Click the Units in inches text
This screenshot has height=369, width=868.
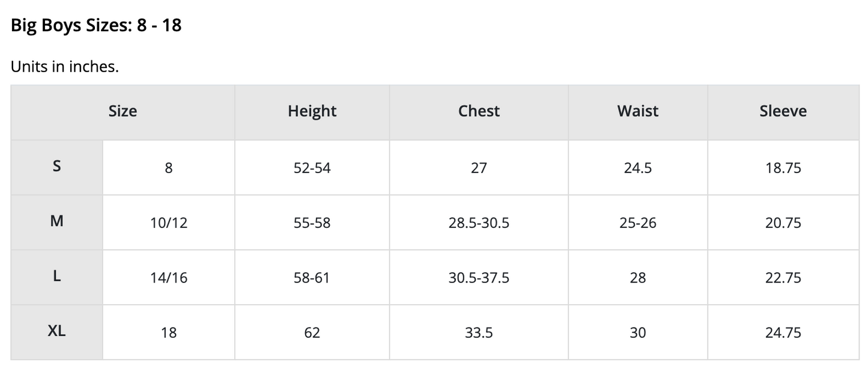point(65,67)
